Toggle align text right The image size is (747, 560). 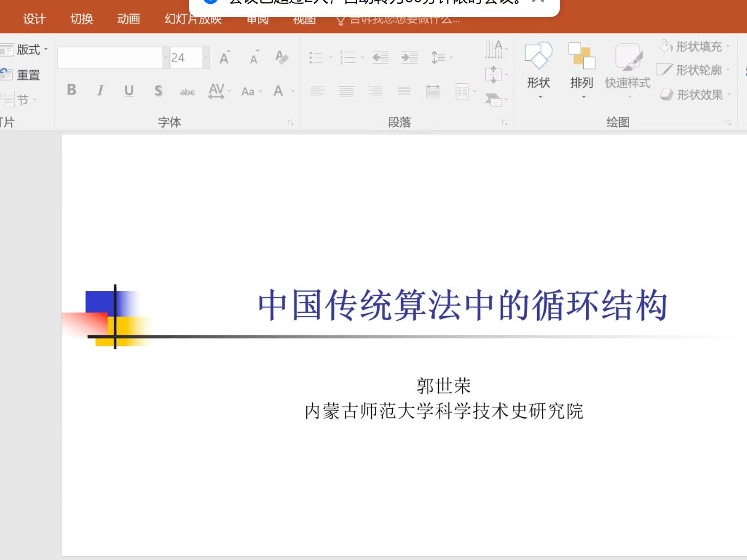(x=375, y=91)
